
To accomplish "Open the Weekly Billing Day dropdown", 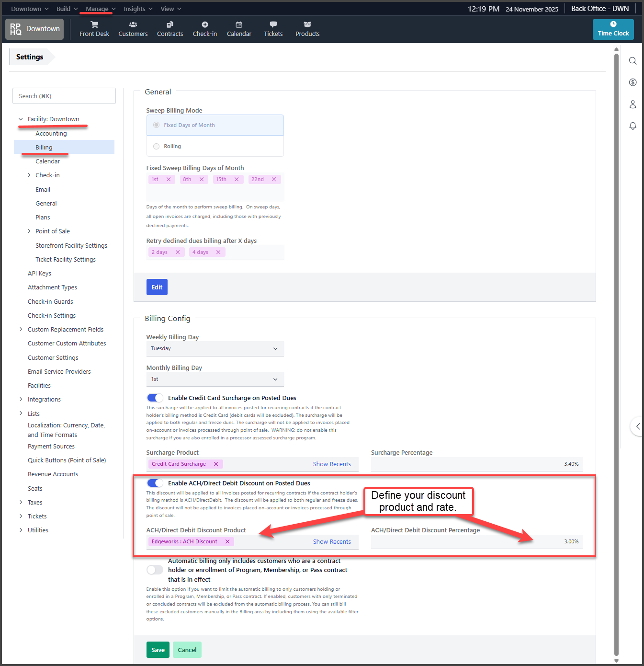I will (215, 349).
